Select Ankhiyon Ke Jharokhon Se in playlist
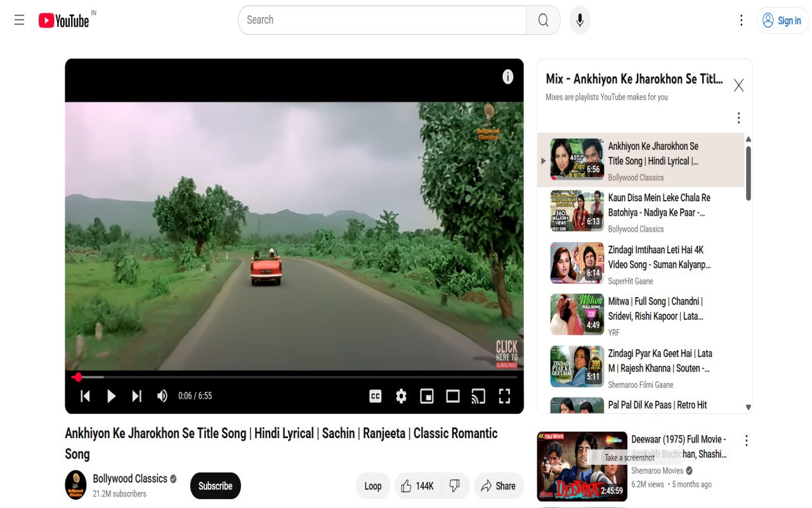Viewport: 812px width, 508px height. 641,161
